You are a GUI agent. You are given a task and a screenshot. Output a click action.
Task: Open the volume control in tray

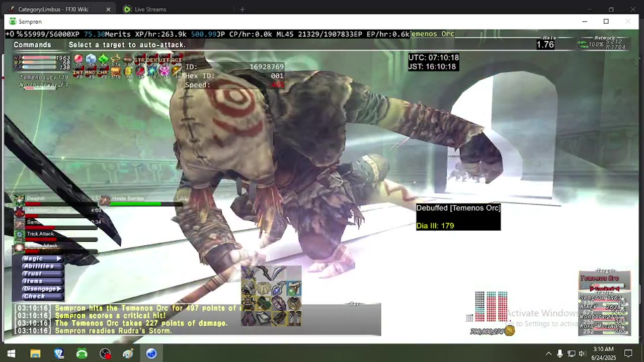pos(582,353)
